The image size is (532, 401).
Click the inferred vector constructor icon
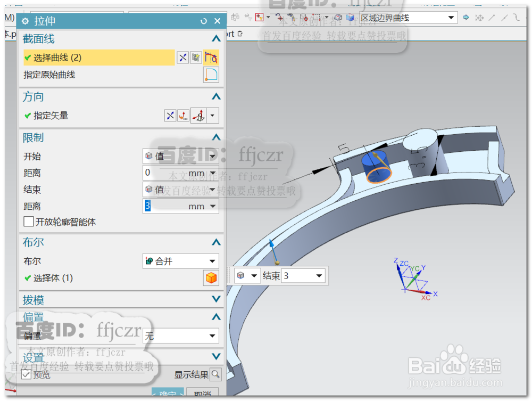(x=198, y=116)
